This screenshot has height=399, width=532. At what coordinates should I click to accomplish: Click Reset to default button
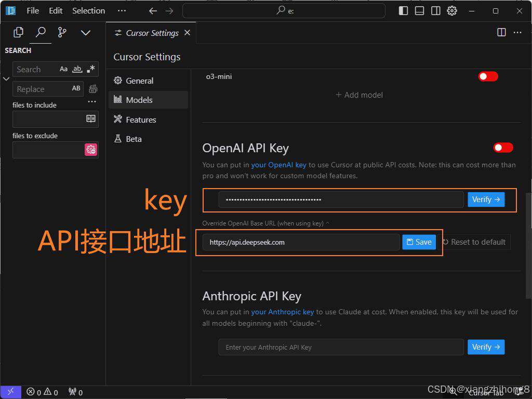pos(474,242)
